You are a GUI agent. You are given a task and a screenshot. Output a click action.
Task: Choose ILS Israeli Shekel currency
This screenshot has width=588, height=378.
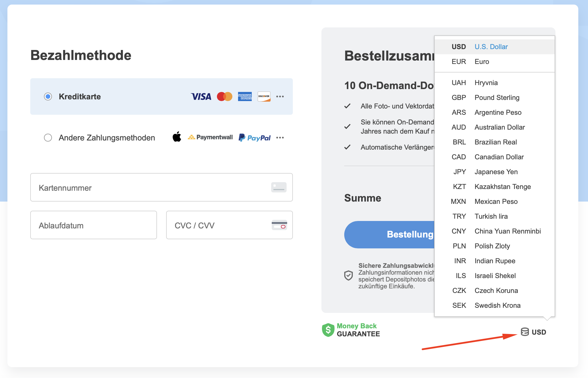[495, 276]
